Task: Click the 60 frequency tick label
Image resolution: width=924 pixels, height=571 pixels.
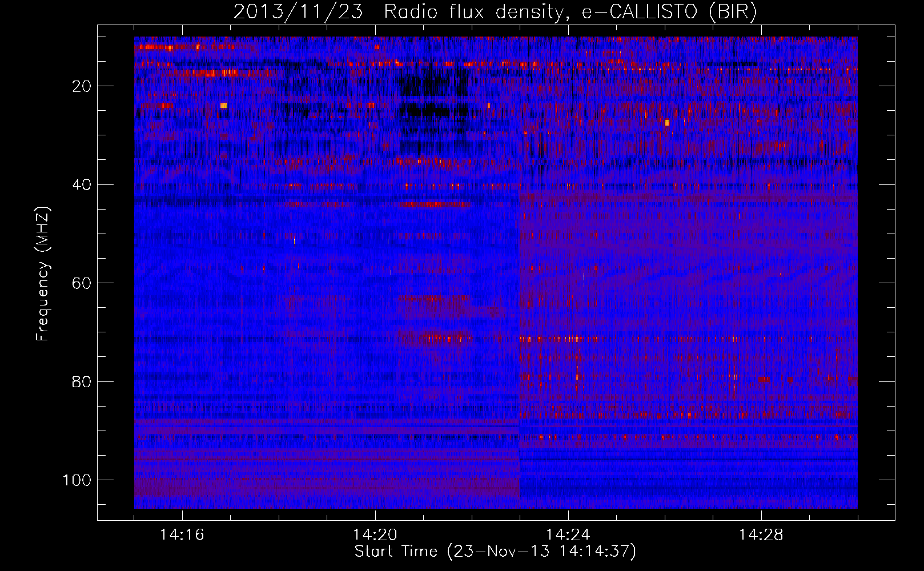Action: tap(82, 283)
